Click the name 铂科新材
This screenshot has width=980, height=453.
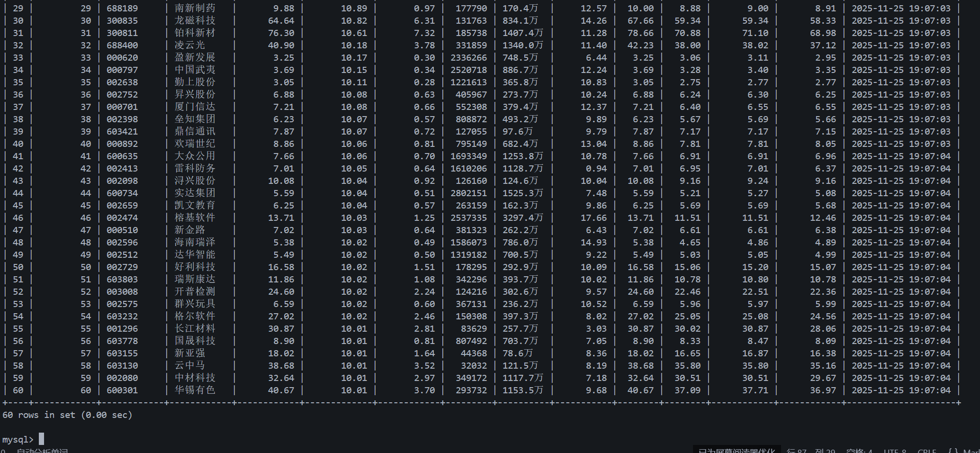pos(195,33)
